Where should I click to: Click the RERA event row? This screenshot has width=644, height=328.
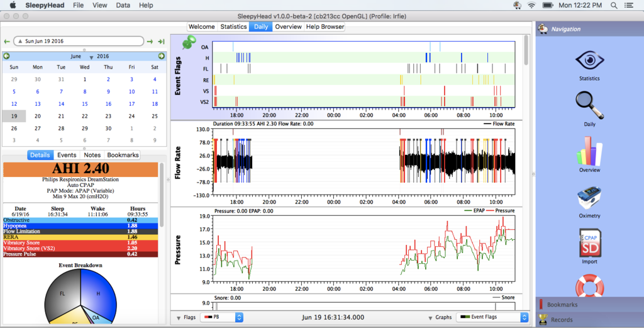[x=80, y=237]
